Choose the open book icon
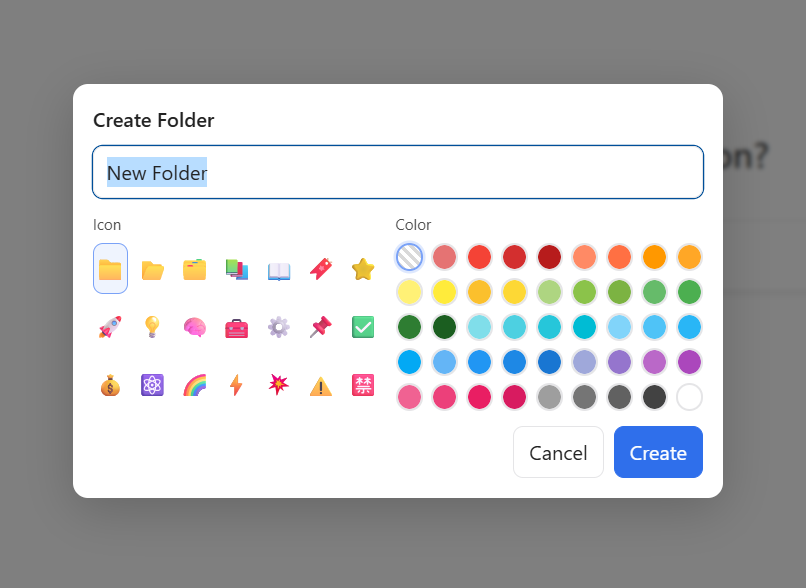 [x=278, y=269]
